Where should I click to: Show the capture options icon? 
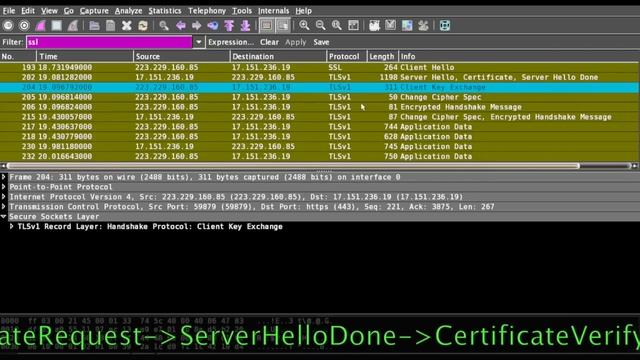tap(24, 26)
